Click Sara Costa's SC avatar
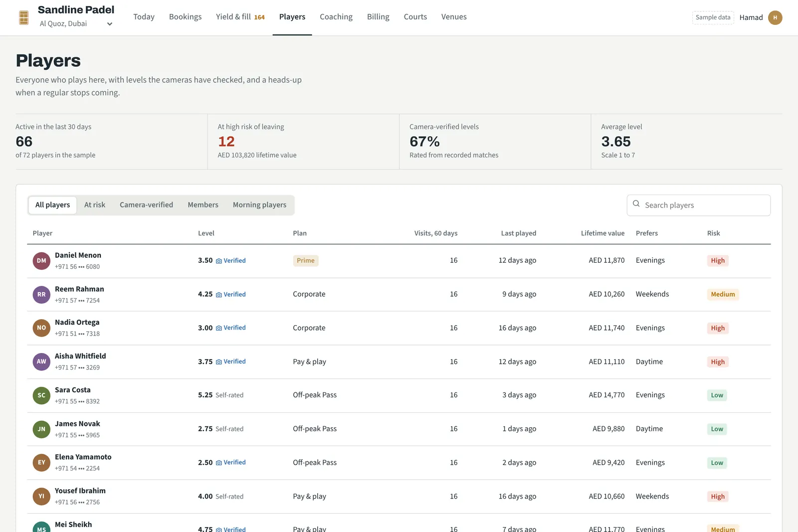This screenshot has height=532, width=798. point(41,395)
